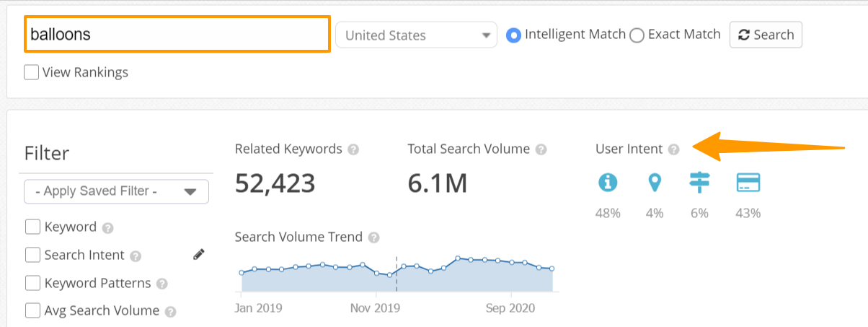Click the help icon beside Search Volume Trend
The width and height of the screenshot is (868, 327).
373,237
